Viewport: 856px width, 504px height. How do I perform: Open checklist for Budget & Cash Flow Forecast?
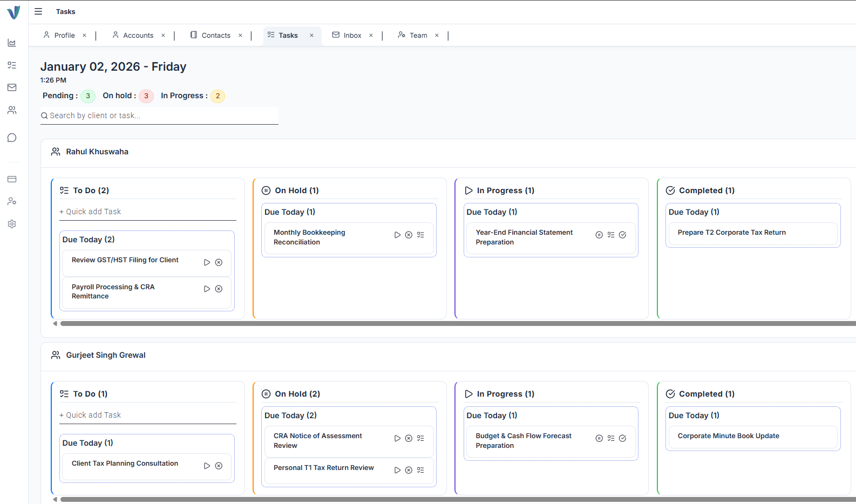611,438
